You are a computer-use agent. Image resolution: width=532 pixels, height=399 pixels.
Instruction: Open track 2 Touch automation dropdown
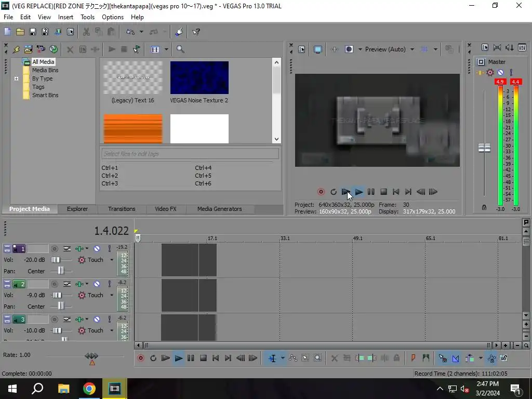tap(112, 295)
